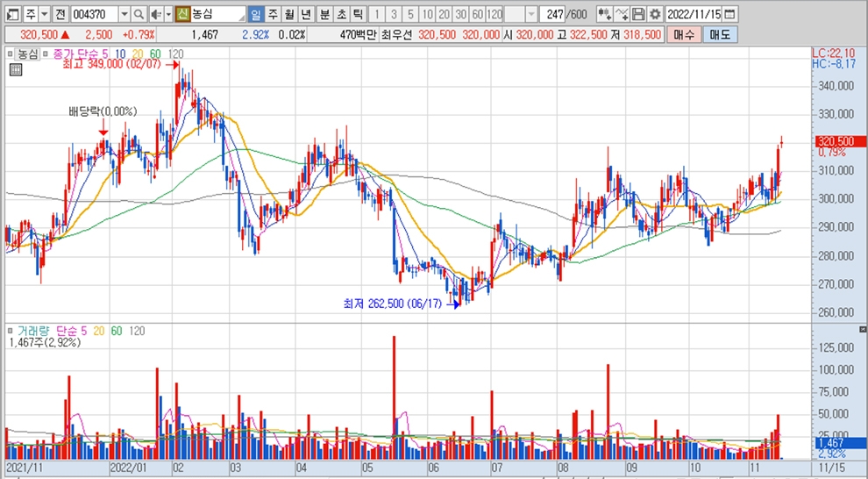Screen dimensions: 868x479
Task: Click the speaker sound icon
Action: (154, 15)
